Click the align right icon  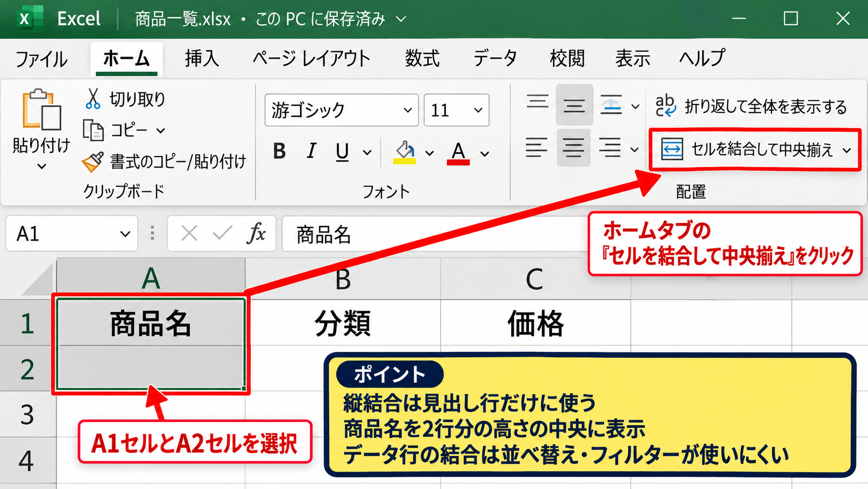(610, 148)
